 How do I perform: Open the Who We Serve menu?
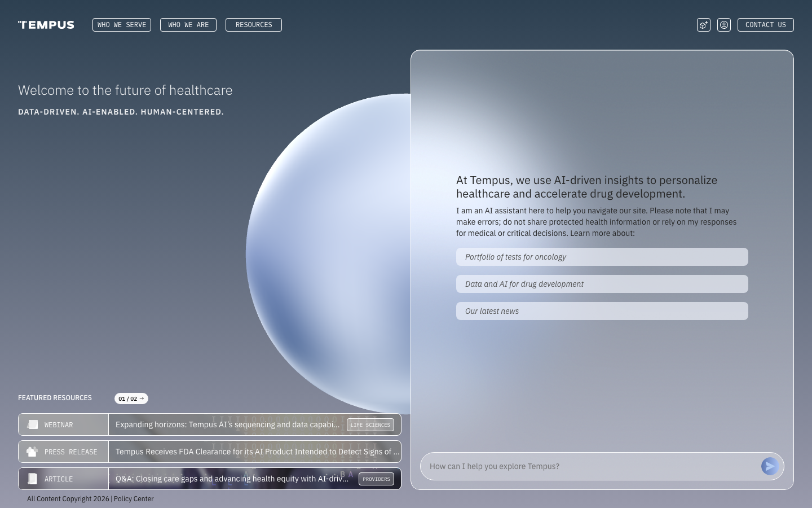(122, 25)
